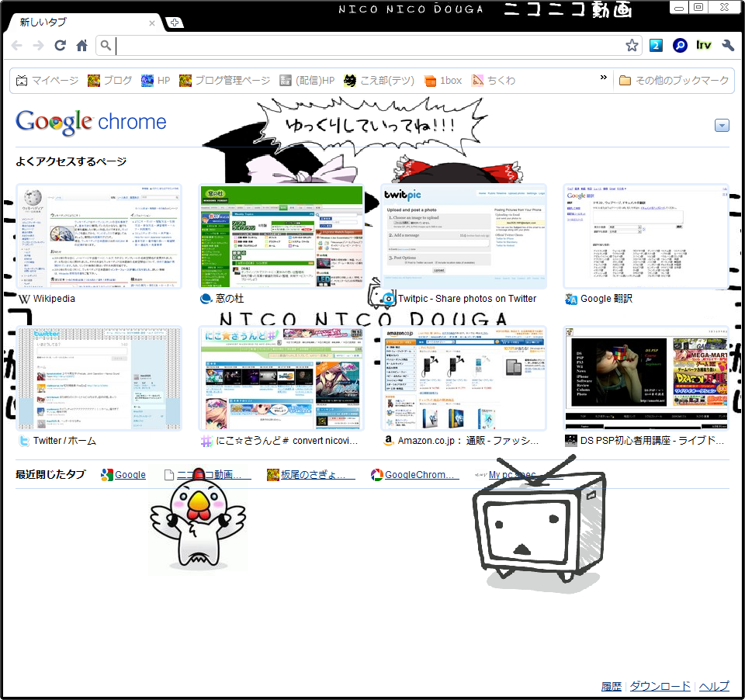Open the 窓の杜 page thumbnail
This screenshot has height=700, width=745.
pos(281,236)
